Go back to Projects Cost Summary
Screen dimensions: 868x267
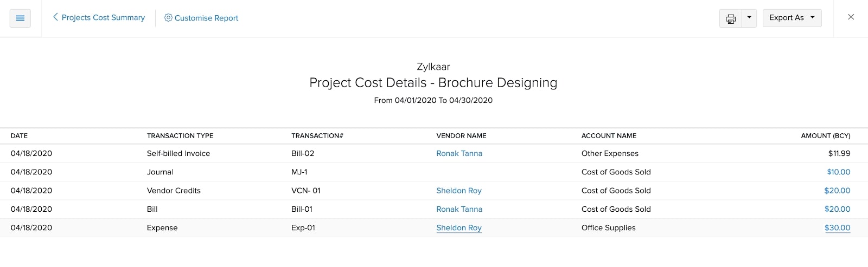pos(99,17)
